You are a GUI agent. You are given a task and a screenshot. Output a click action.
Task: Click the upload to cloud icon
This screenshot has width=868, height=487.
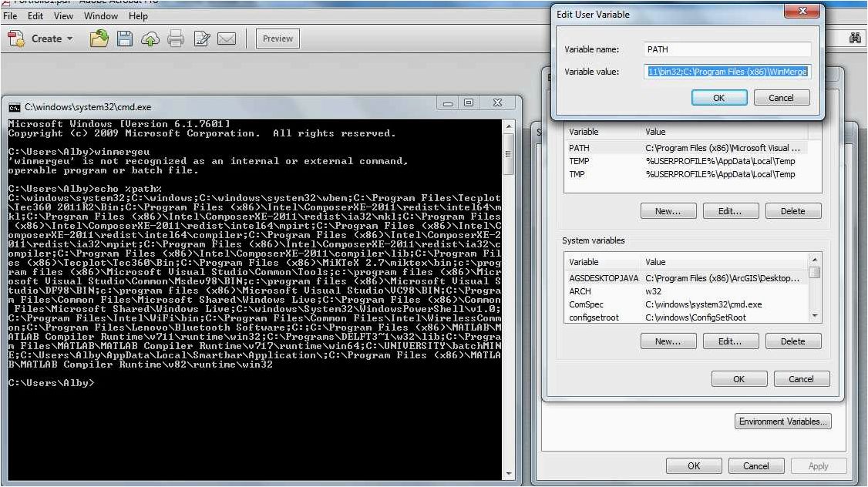pos(150,39)
